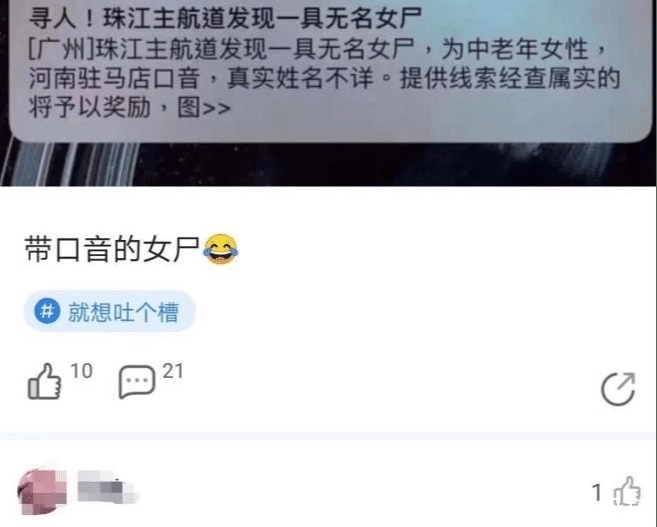Open the 寻人 notification headline
The image size is (657, 527).
[x=225, y=18]
